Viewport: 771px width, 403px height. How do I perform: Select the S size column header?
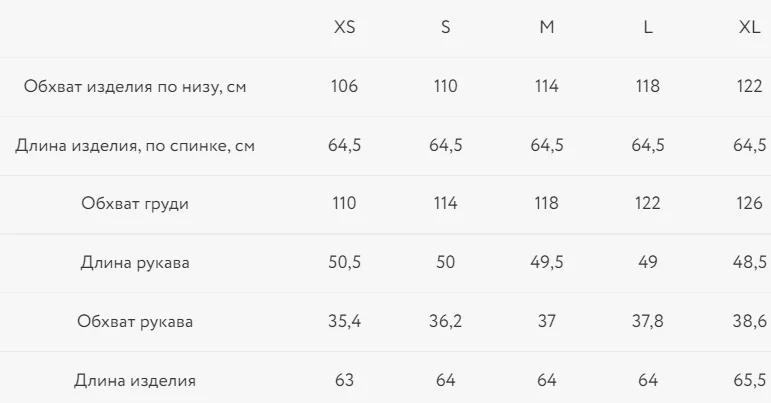[445, 27]
